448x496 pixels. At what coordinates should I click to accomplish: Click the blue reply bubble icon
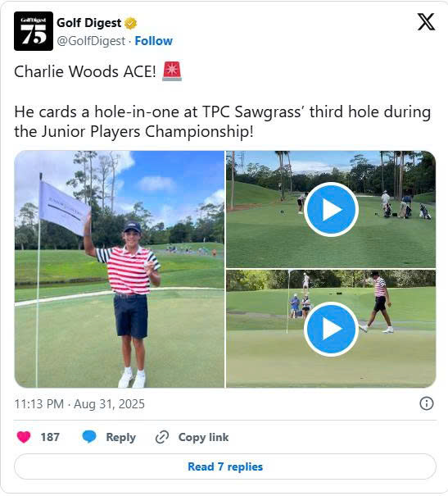89,437
